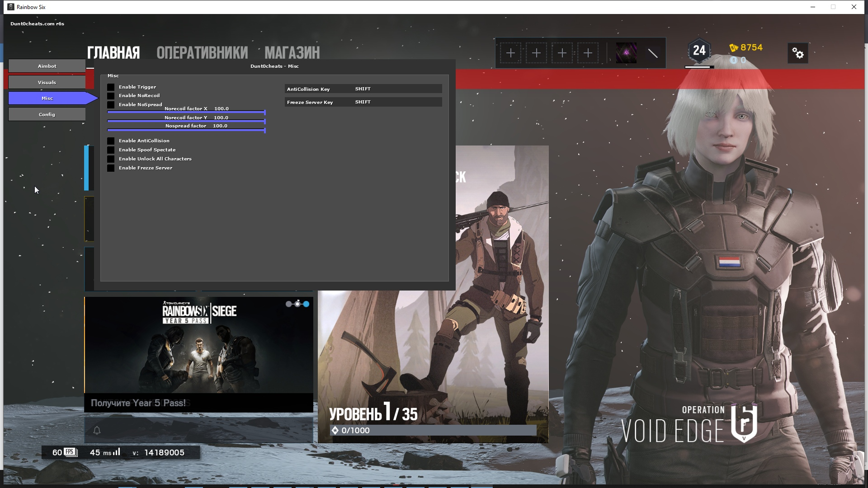Click the fourth empty squad plus slot
The image size is (868, 488).
click(x=588, y=53)
